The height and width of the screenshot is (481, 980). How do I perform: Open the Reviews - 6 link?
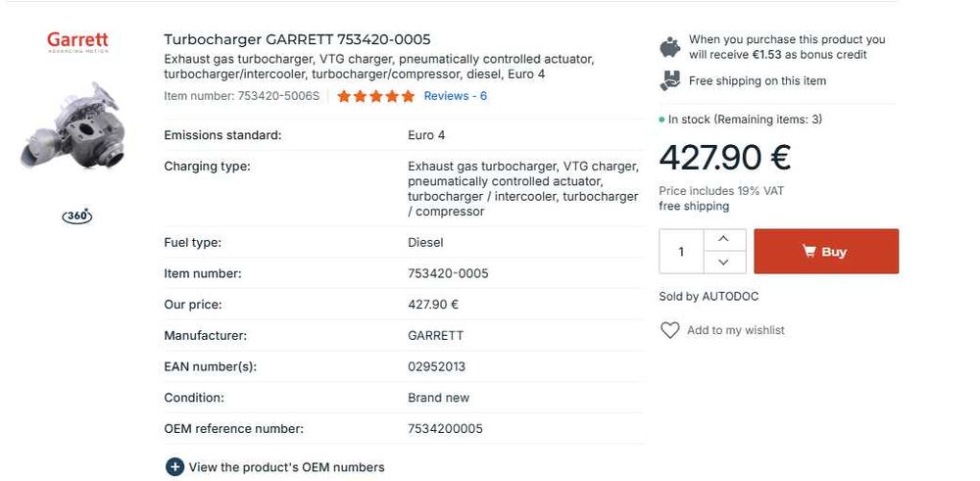point(455,96)
